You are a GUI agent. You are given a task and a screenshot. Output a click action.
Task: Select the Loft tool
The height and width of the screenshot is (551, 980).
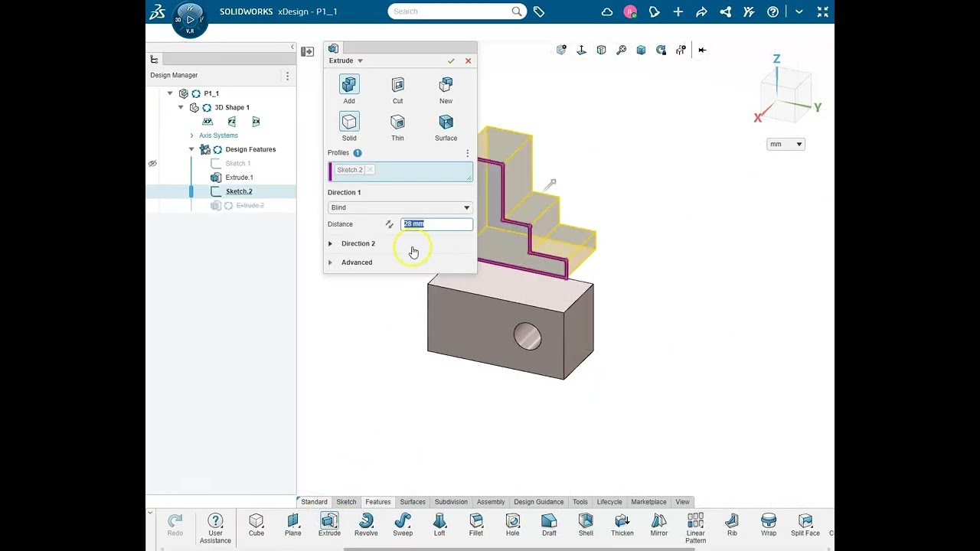[439, 525]
